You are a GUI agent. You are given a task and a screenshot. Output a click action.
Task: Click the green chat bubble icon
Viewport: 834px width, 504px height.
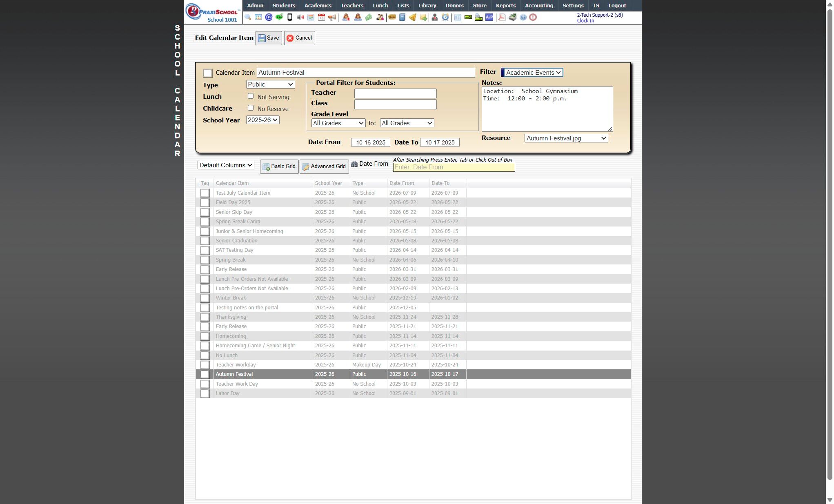pos(279,17)
